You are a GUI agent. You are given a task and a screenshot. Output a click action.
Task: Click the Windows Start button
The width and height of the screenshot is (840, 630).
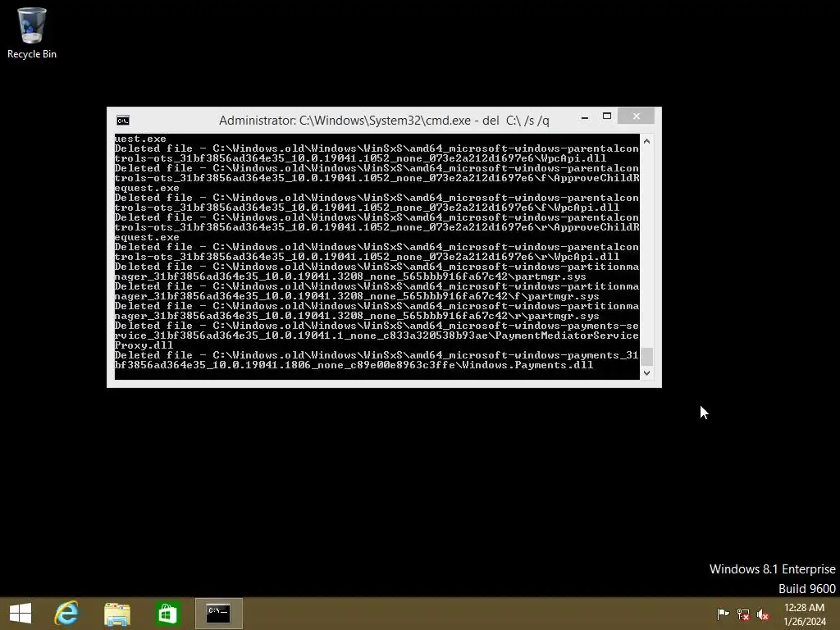pos(21,614)
